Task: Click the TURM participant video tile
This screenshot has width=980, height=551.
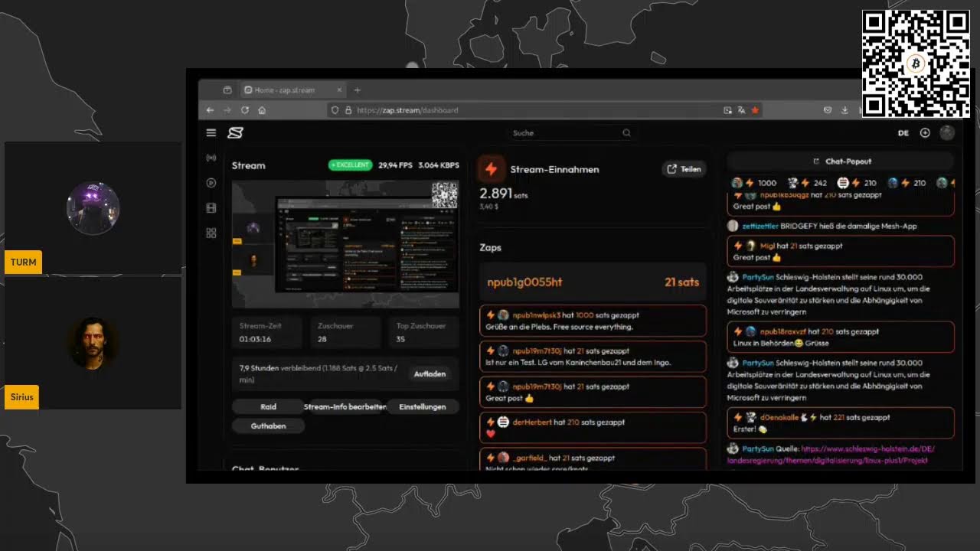Action: tap(93, 207)
